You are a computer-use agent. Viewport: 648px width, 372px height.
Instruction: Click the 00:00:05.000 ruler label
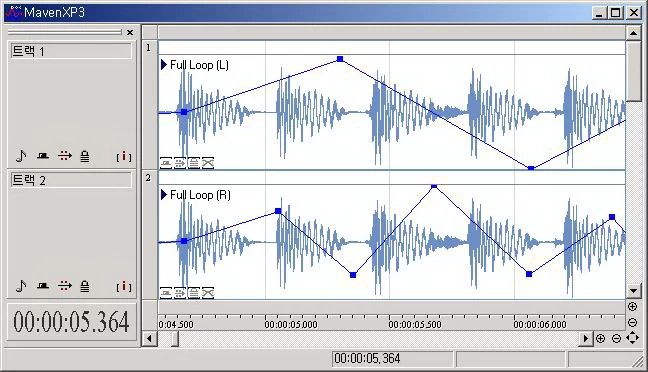coord(291,324)
